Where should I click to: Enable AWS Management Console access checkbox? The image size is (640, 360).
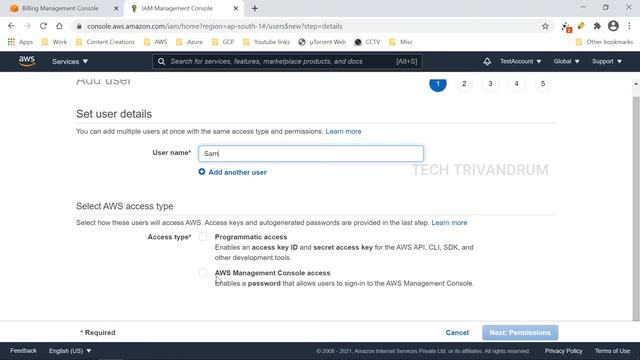203,273
